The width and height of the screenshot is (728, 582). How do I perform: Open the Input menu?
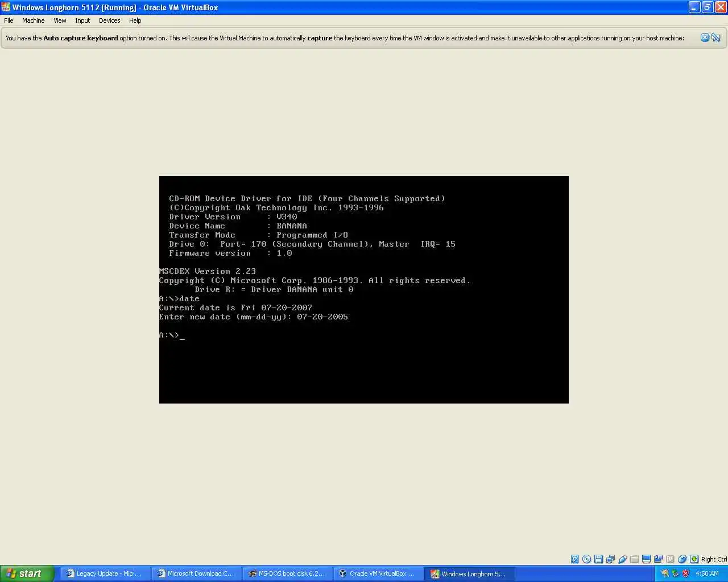(82, 20)
